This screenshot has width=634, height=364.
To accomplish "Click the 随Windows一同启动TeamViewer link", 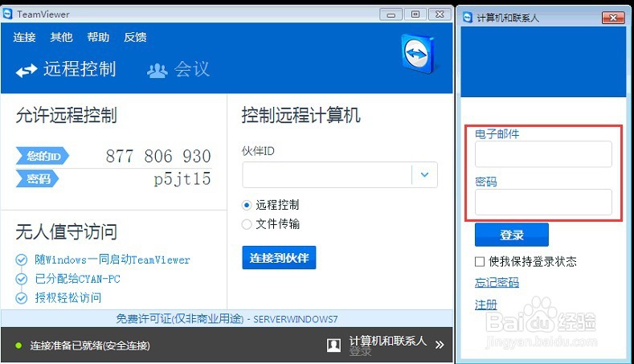I will [112, 260].
